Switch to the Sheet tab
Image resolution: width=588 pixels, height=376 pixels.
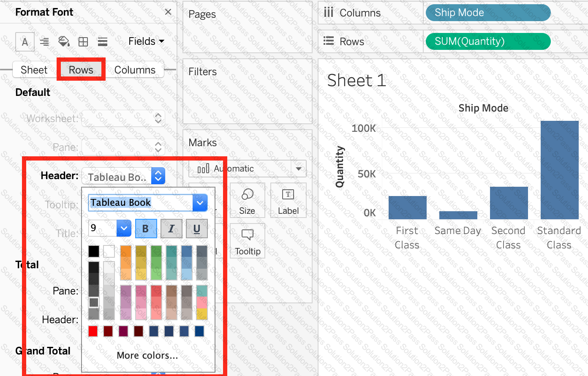[34, 70]
